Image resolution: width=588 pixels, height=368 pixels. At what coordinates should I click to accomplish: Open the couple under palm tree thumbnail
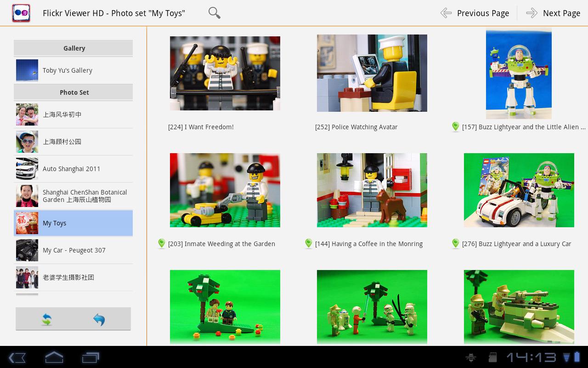pos(225,307)
